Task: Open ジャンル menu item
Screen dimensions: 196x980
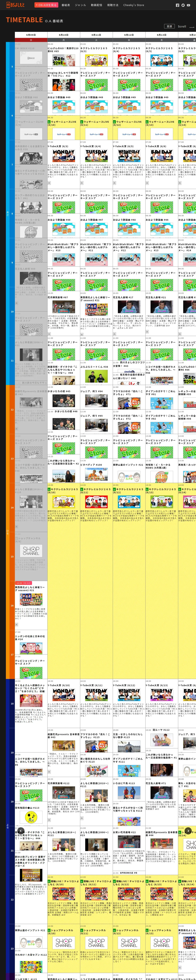Action: tap(80, 5)
